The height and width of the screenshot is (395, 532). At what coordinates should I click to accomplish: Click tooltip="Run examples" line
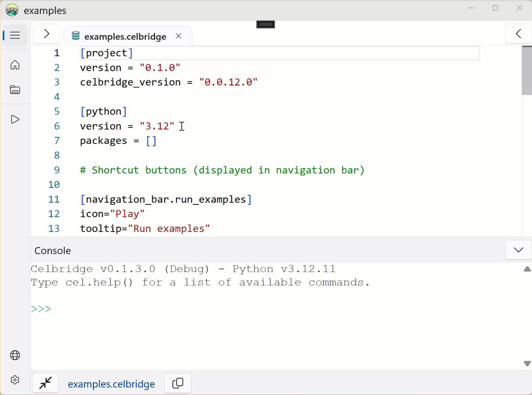coord(145,229)
